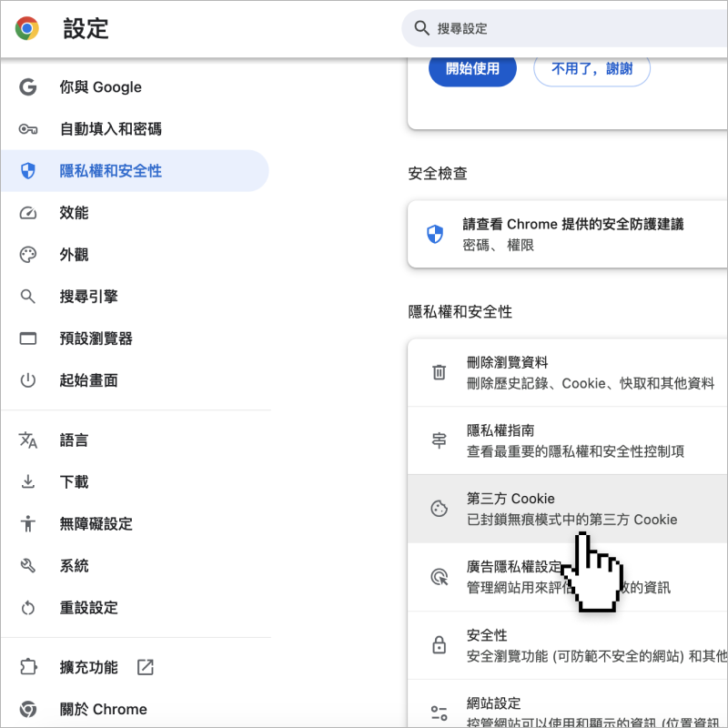Click the magnifier icon beside 搜尋引擎
Viewport: 728px width, 728px height.
(x=28, y=297)
